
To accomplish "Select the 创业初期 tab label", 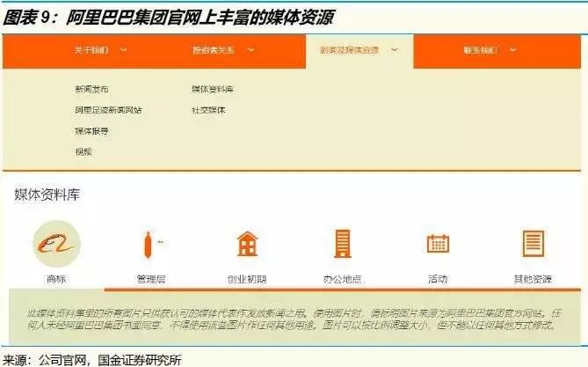I will [247, 279].
